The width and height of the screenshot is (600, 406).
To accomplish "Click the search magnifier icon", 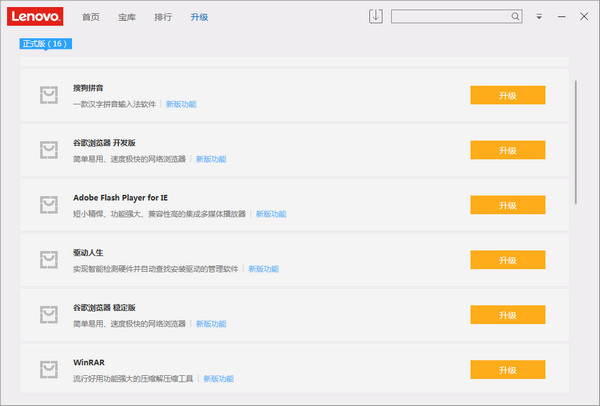I will click(515, 16).
